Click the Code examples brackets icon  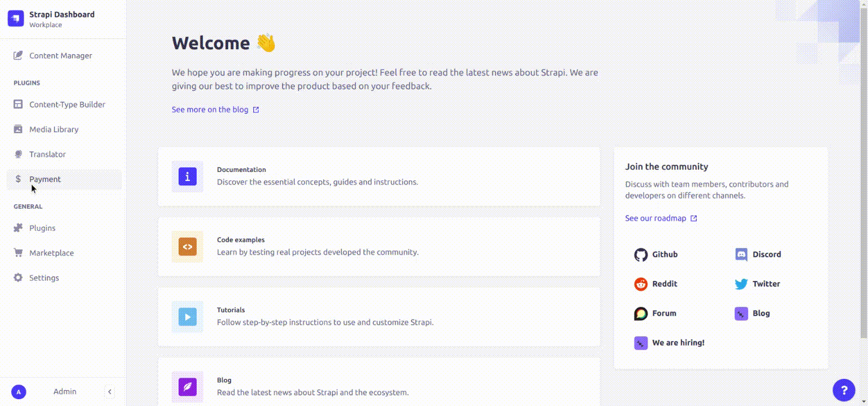188,247
